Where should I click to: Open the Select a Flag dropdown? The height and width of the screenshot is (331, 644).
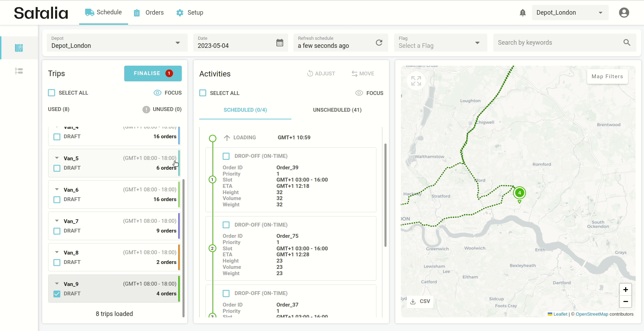(440, 43)
